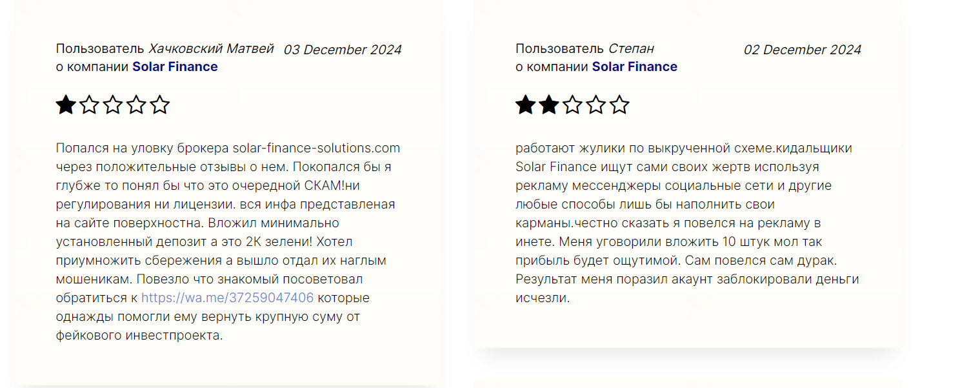980x388 pixels.
Task: Follow the wa.me/37259047406 link
Action: point(227,298)
